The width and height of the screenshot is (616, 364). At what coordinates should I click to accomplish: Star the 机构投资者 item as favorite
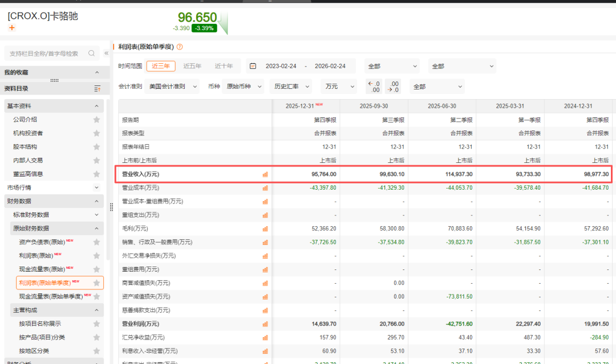pyautogui.click(x=96, y=133)
